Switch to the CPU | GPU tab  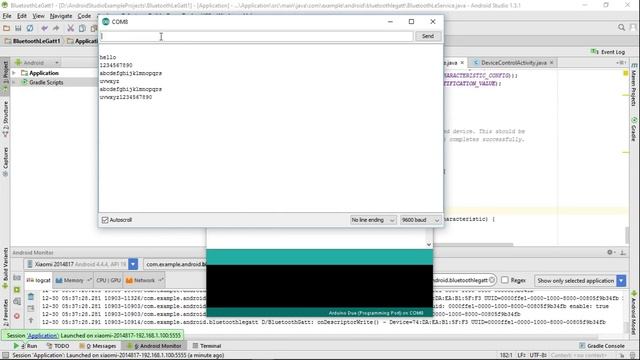[109, 280]
